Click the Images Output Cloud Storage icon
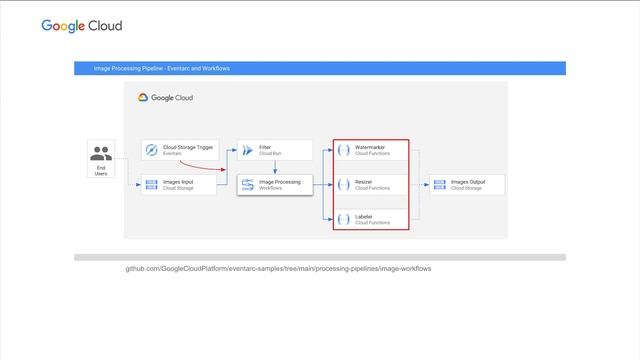 (x=440, y=184)
